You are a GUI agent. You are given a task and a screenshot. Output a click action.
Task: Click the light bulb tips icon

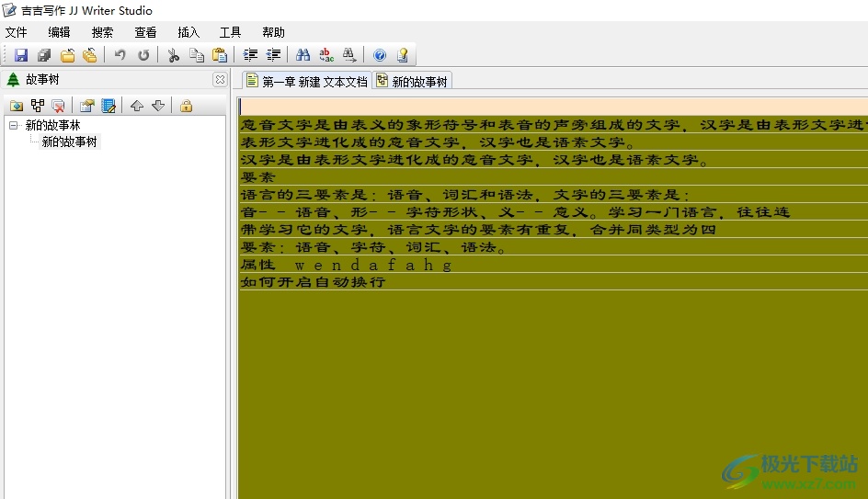pos(403,55)
